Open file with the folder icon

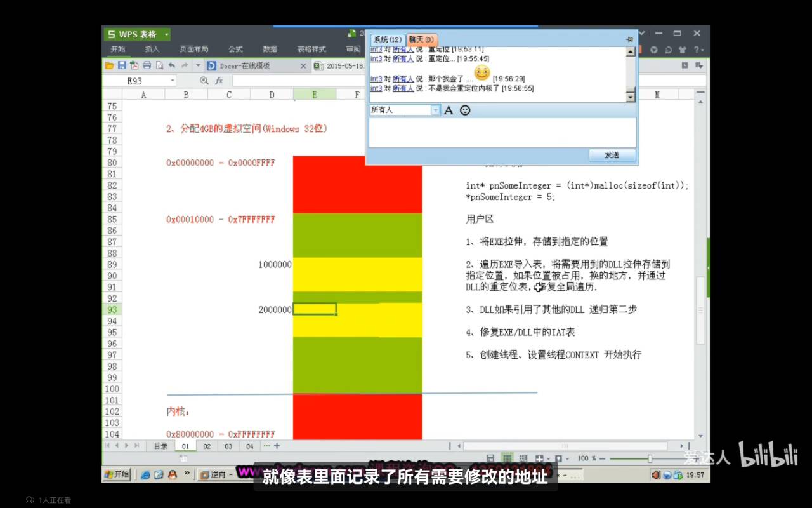[109, 65]
